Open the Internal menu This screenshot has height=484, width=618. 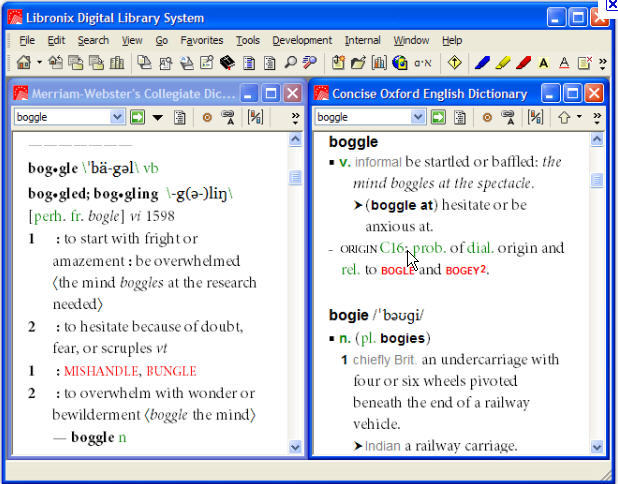(x=362, y=40)
